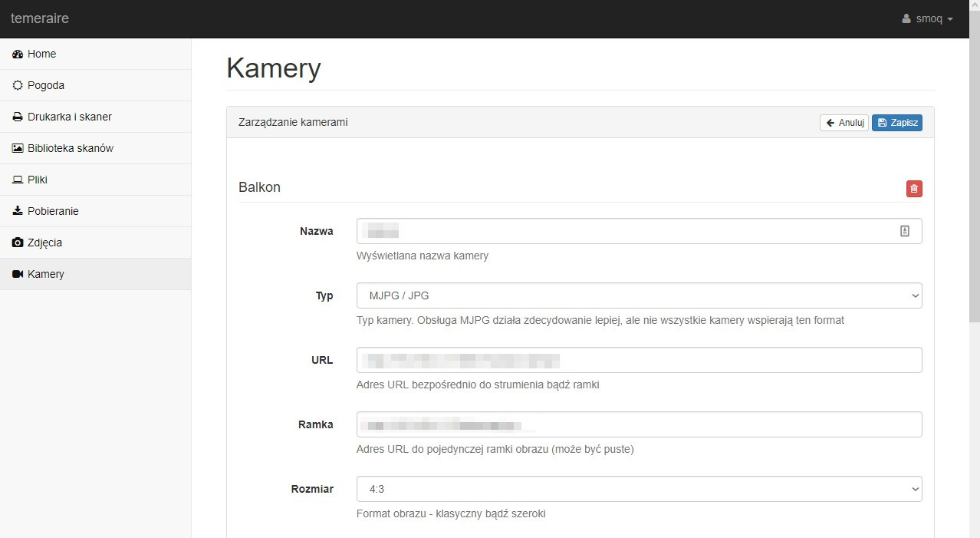Viewport: 980px width, 538px height.
Task: Click the Home dashboard icon in sidebar
Action: 18,54
